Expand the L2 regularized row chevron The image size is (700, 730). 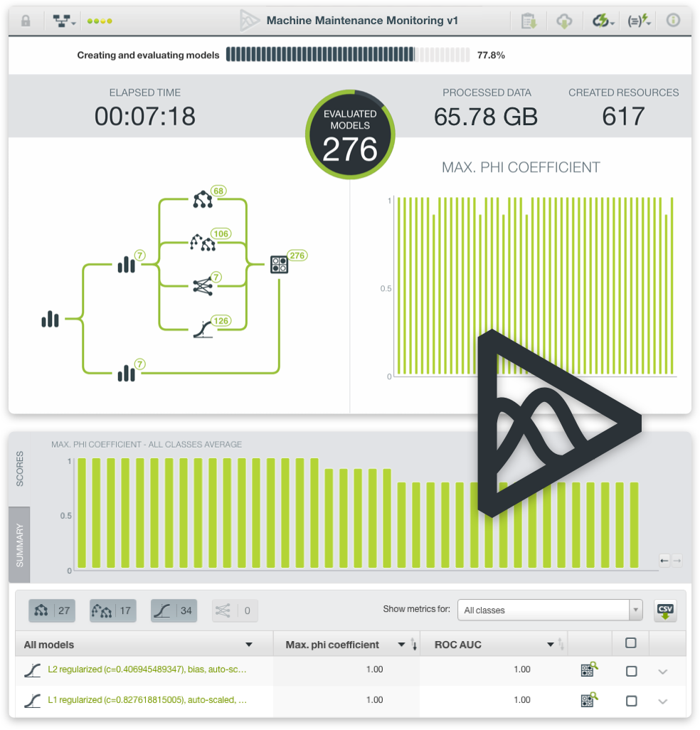tap(663, 672)
